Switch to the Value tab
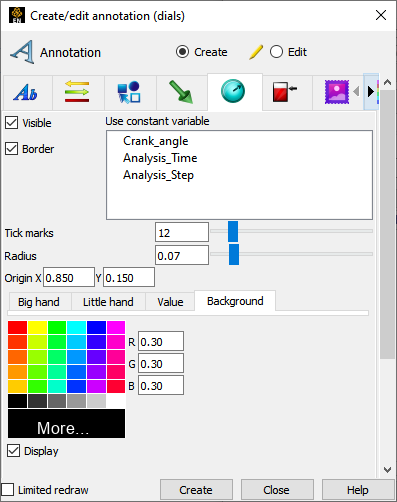397x502 pixels. tap(170, 302)
